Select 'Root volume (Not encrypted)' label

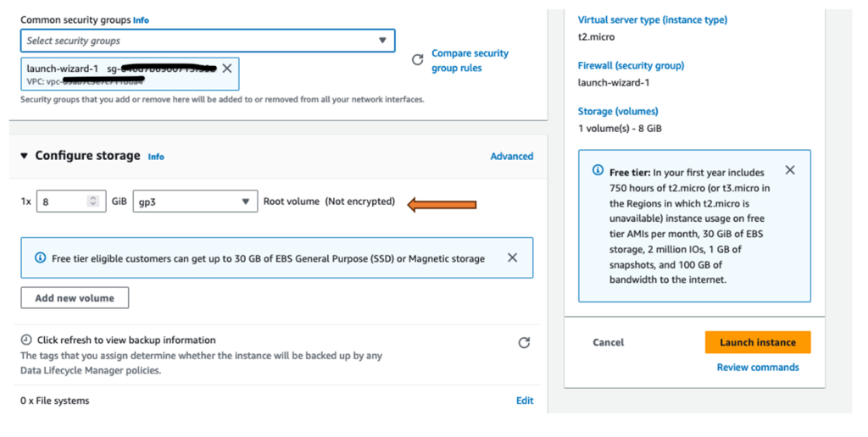point(330,202)
